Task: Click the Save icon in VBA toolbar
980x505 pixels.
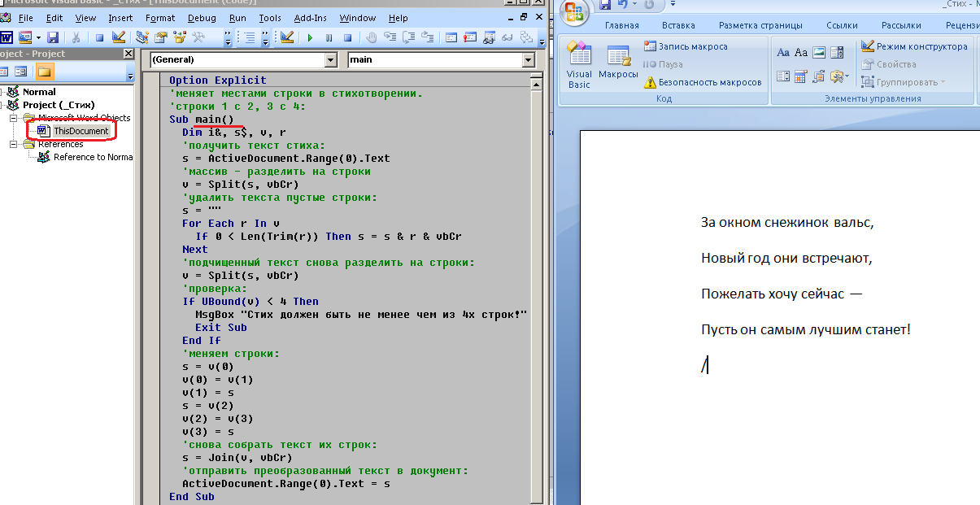Action: 53,37
